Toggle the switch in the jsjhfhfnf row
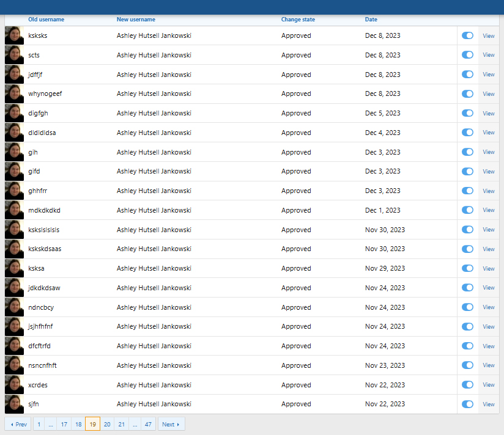The height and width of the screenshot is (435, 504). pos(467,326)
